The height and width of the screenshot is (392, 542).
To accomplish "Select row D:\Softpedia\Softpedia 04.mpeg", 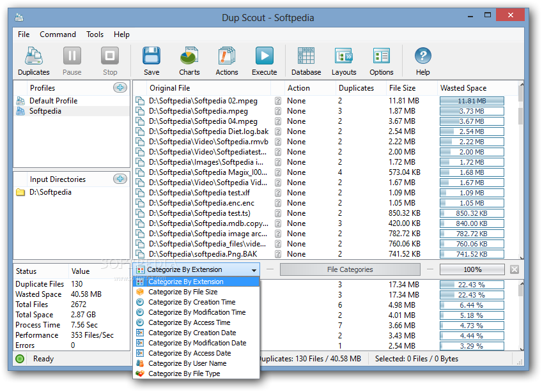I will click(x=325, y=121).
